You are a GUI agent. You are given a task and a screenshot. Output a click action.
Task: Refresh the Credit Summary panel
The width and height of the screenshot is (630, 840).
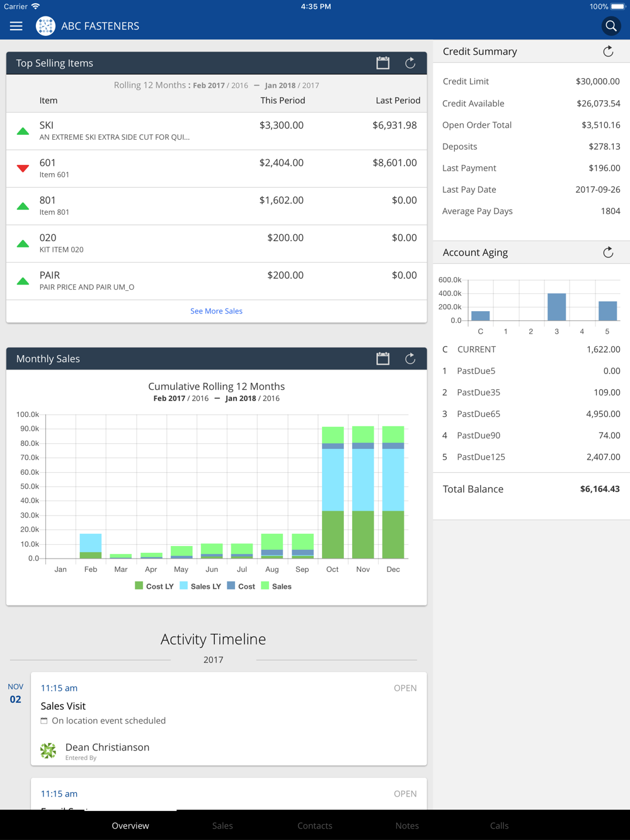(608, 52)
